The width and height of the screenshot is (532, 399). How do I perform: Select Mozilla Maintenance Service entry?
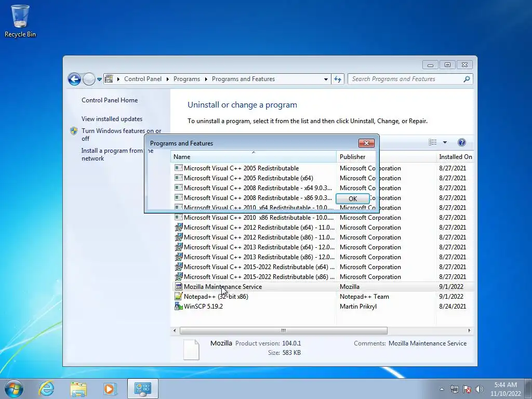(322, 286)
